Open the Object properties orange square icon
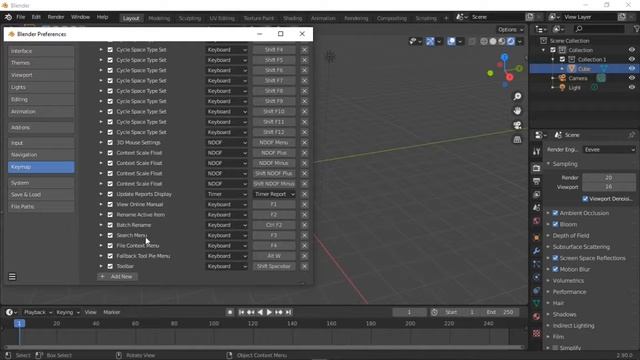Viewport: 640px width, 360px height. click(536, 237)
